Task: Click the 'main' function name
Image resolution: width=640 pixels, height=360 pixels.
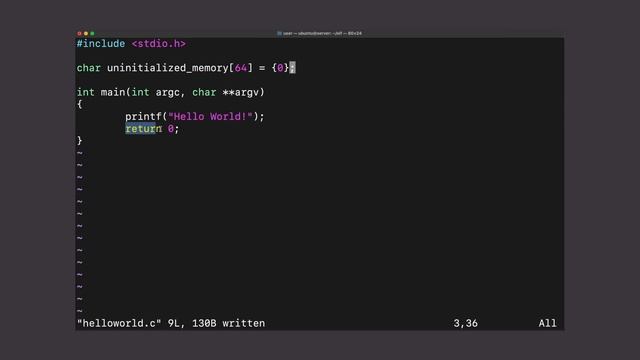Action: (x=113, y=93)
